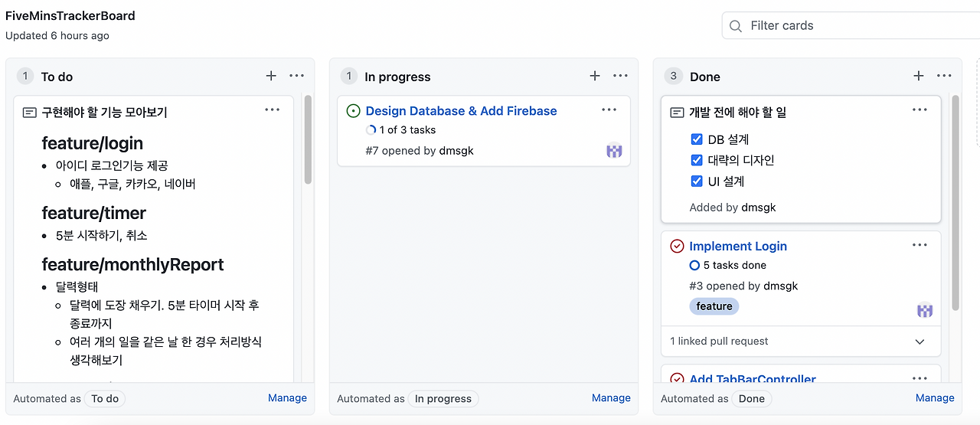980x425 pixels.
Task: Click the card count badge of Done
Action: click(x=673, y=76)
